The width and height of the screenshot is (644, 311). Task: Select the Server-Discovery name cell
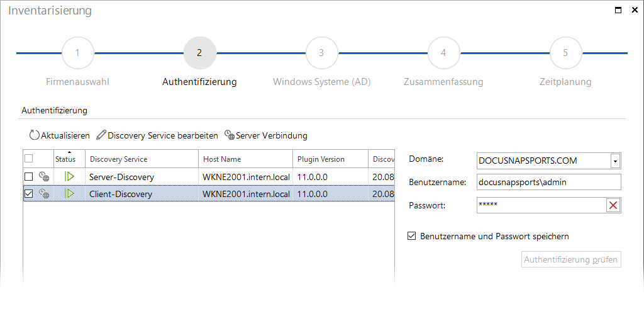pyautogui.click(x=142, y=178)
